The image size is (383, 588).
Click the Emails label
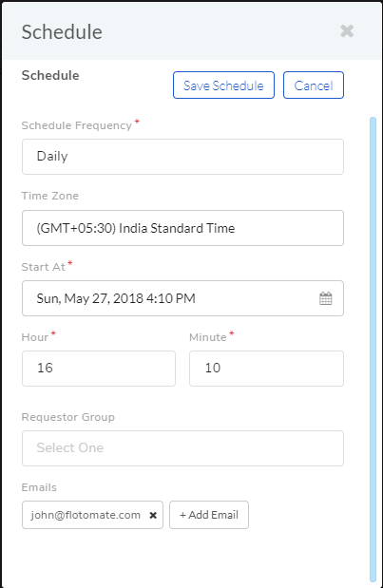39,487
